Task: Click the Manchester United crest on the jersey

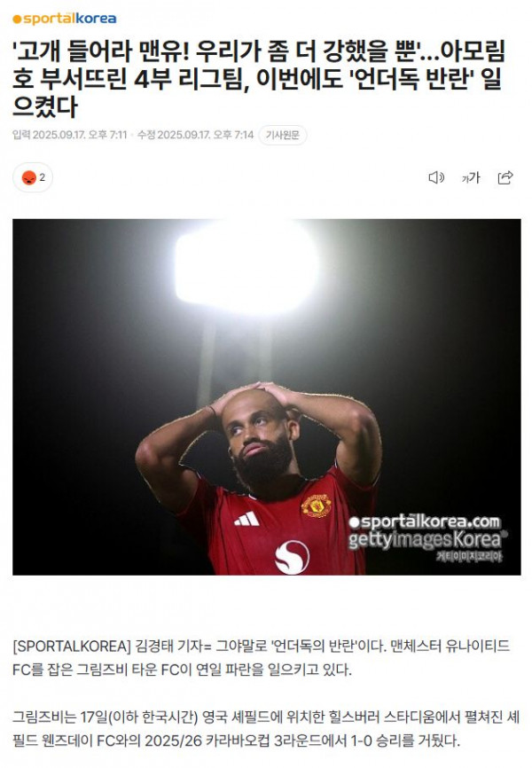Action: (x=316, y=506)
